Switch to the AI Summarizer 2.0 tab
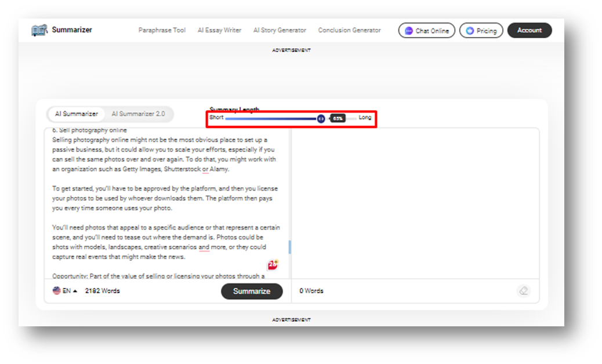Screen dimensions: 602x364 138,114
